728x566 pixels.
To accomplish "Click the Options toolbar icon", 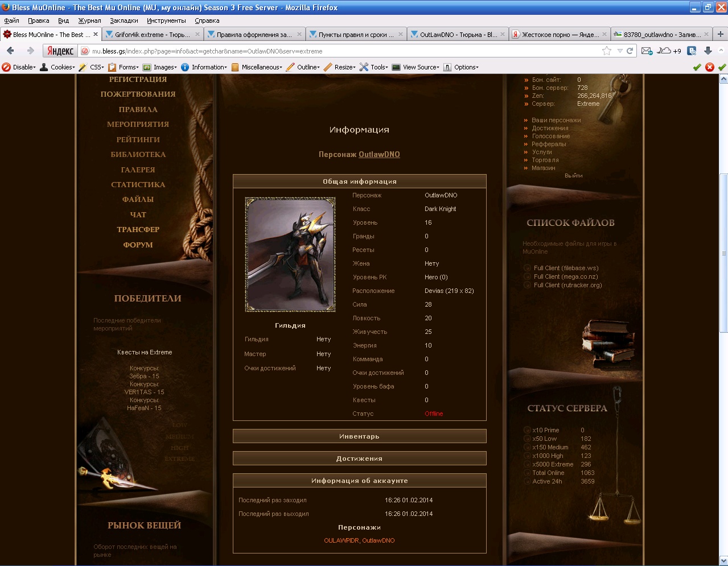I will click(447, 67).
